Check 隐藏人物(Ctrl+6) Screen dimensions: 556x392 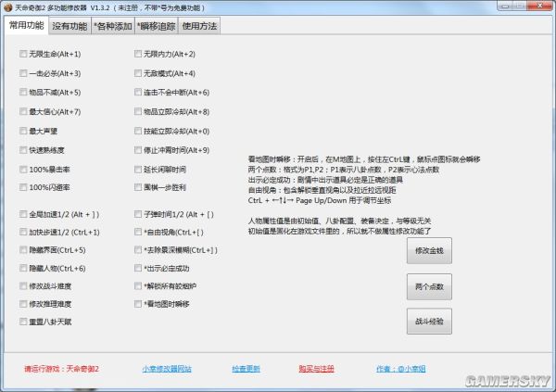[x=23, y=268]
